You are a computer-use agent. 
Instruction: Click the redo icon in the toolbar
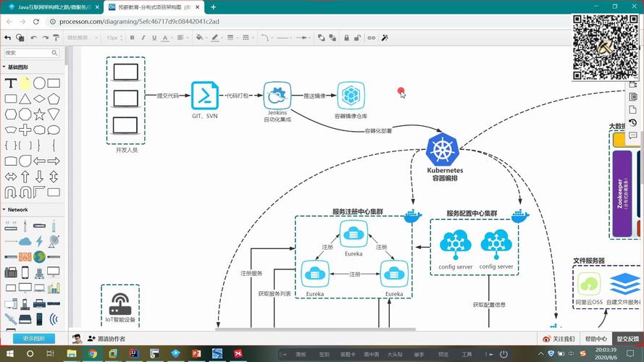point(45,38)
